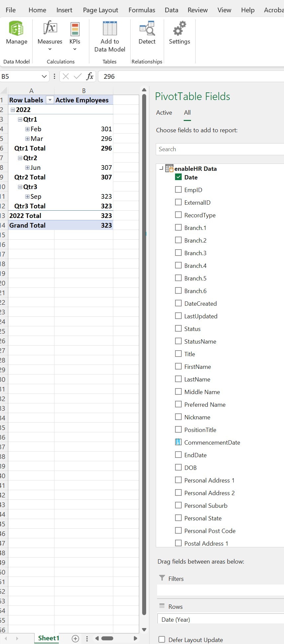The width and height of the screenshot is (284, 644).
Task: Click the Rows area icon
Action: (162, 606)
